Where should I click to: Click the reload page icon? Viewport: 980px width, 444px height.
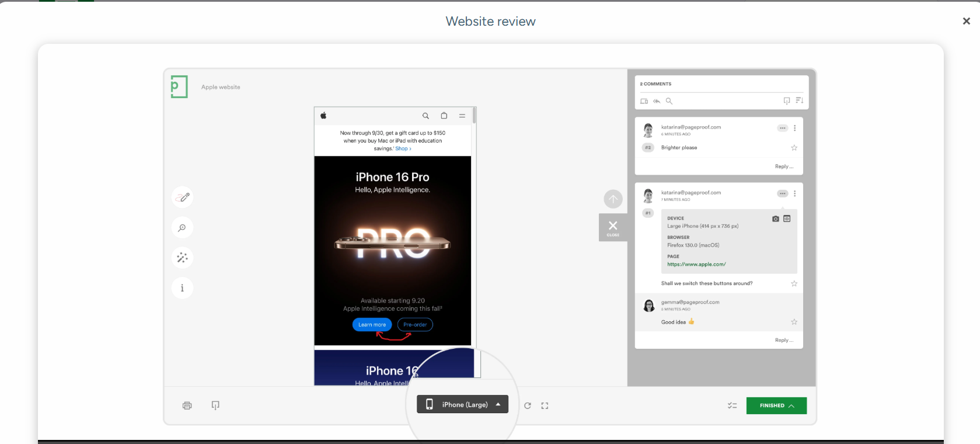pos(528,405)
